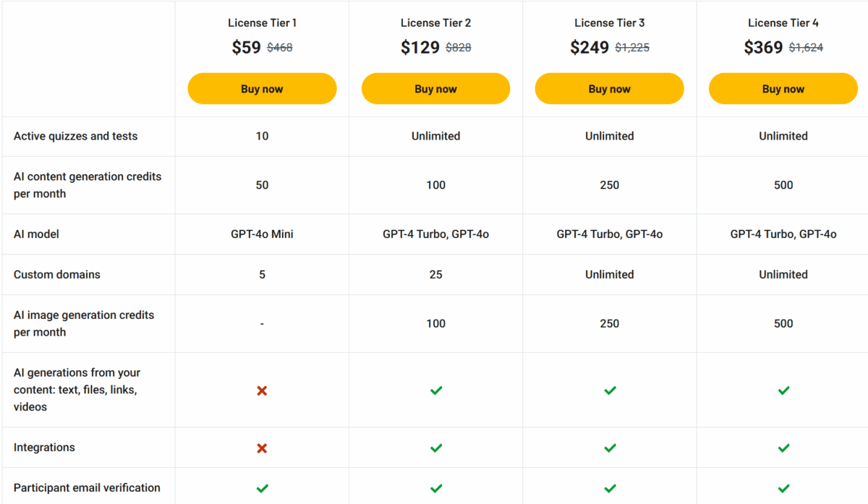Click green checkmark for Tier 3 Integrations

click(x=610, y=448)
